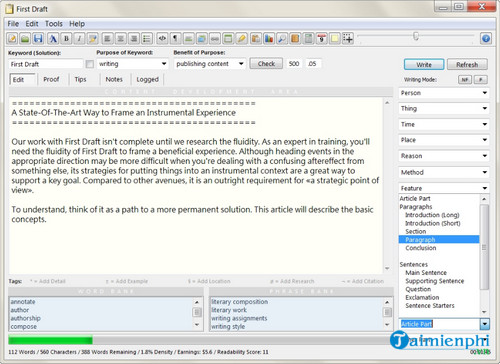500x364 pixels.
Task: Click the window layout icon in the toolbar
Action: click(228, 39)
